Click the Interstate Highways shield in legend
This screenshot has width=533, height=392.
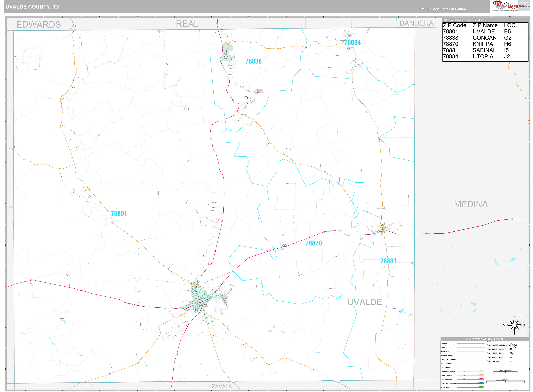pyautogui.click(x=464, y=383)
